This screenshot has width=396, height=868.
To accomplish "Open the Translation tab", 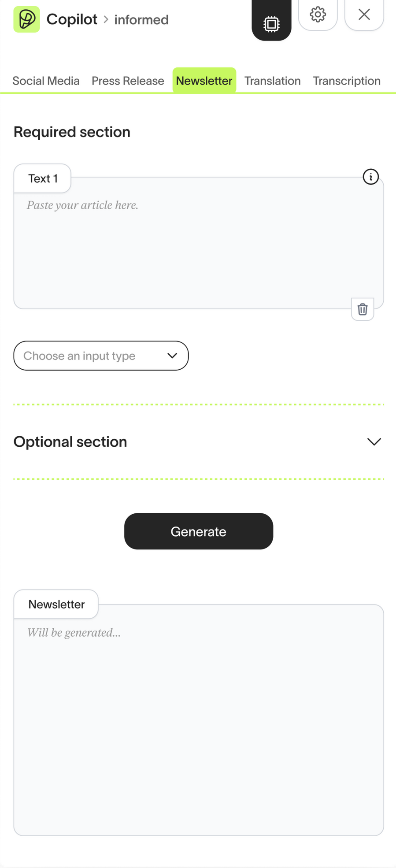I will coord(272,81).
